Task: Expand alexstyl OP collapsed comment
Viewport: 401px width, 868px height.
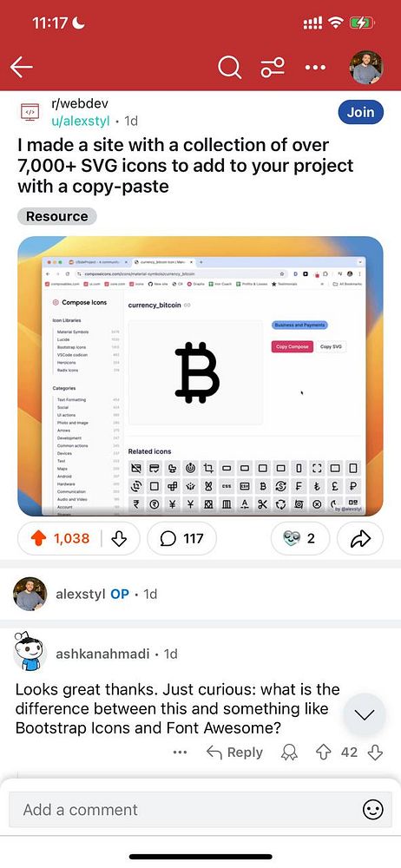Action: (x=200, y=594)
